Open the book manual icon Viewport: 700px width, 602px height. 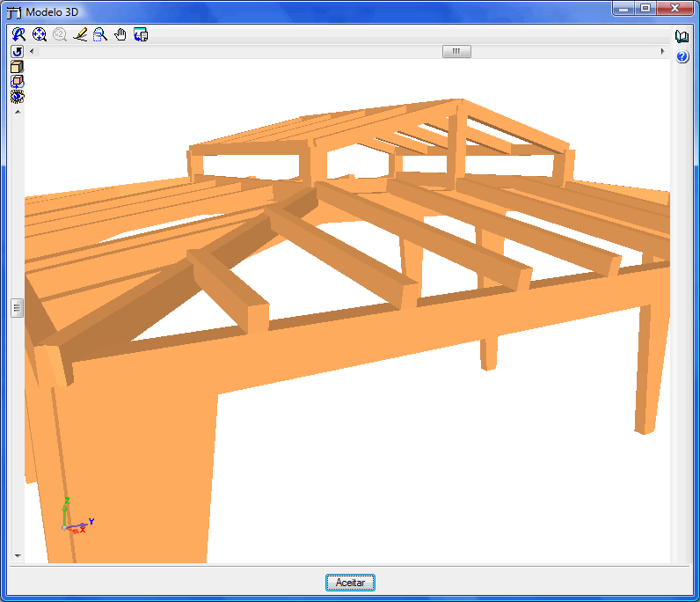coord(682,37)
